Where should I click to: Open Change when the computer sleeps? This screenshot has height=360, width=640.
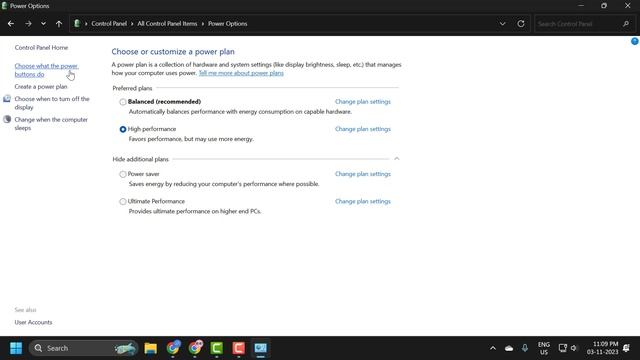51,124
